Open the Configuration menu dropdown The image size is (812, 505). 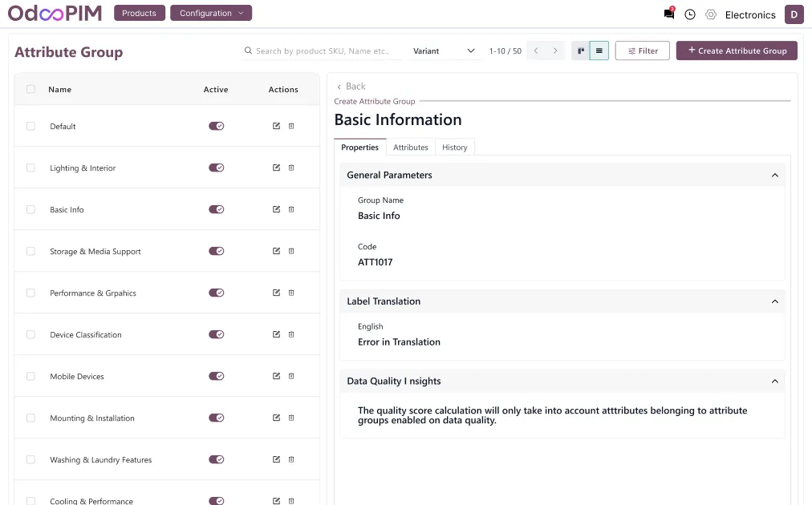(x=211, y=14)
